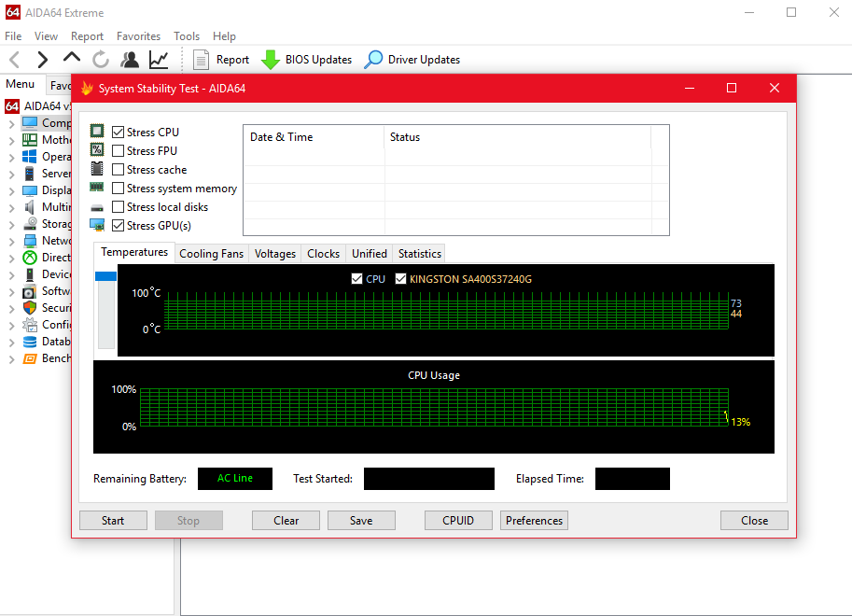Expand the Computer tree node
Viewport: 852px width, 616px height.
click(11, 123)
